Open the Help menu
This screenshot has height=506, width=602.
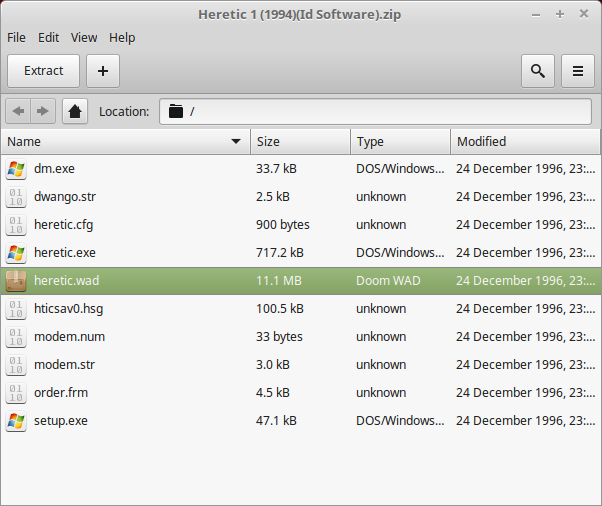(122, 38)
